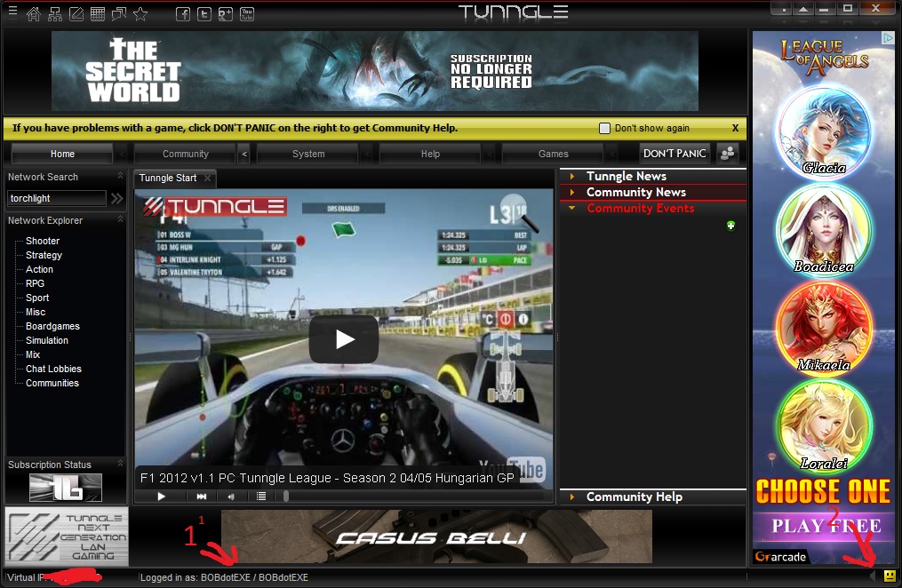Open Tunngle's Twitter page icon

[204, 14]
